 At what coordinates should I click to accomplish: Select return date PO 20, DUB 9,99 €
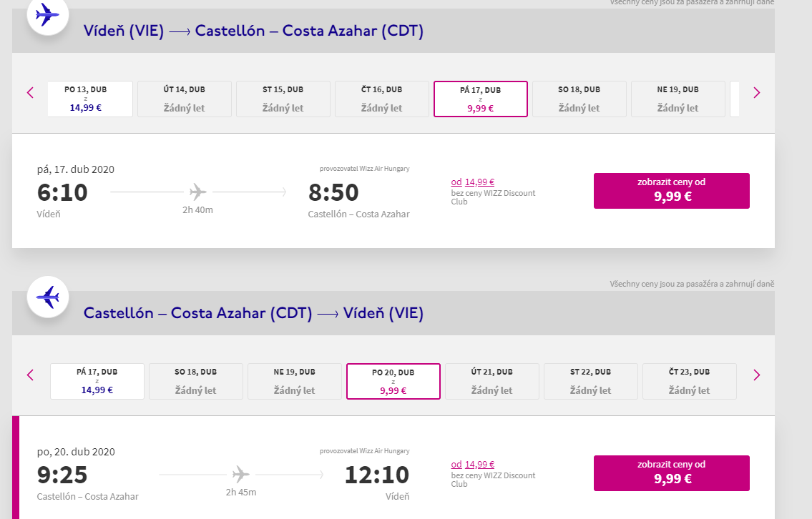click(x=393, y=381)
